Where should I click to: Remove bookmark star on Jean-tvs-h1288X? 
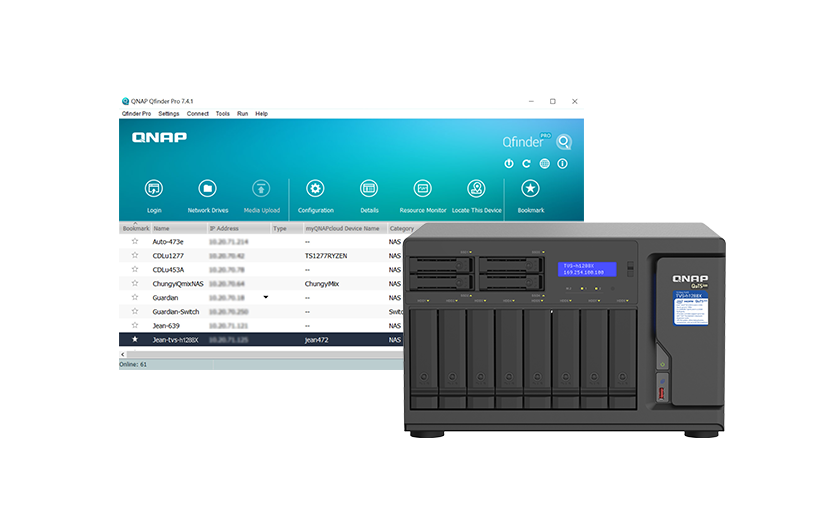(135, 340)
